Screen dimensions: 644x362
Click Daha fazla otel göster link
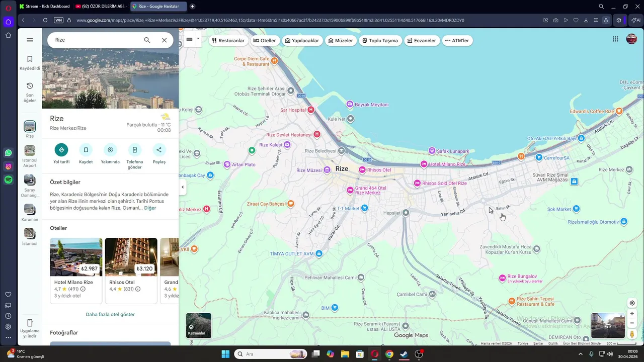coord(110,314)
